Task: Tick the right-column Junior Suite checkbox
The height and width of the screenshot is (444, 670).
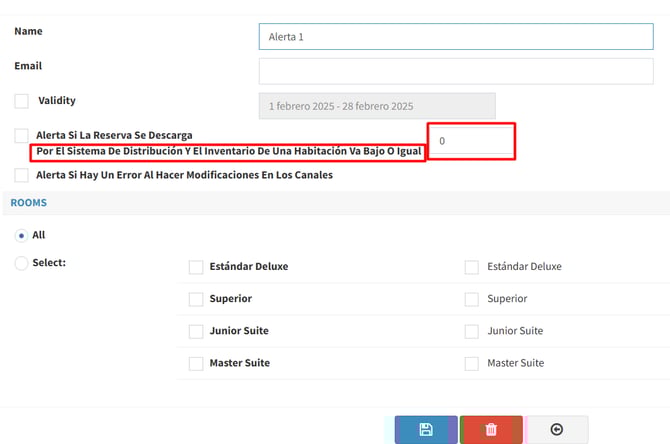Action: (x=472, y=331)
